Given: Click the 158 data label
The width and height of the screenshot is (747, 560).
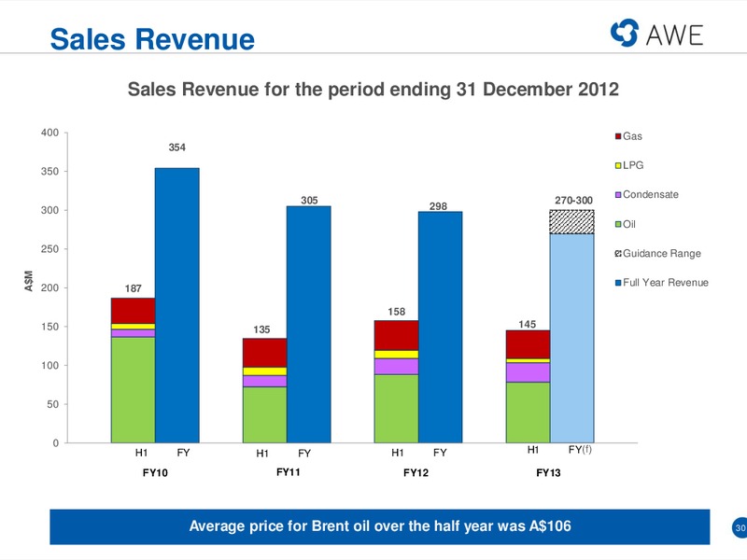Looking at the screenshot, I should [x=396, y=312].
